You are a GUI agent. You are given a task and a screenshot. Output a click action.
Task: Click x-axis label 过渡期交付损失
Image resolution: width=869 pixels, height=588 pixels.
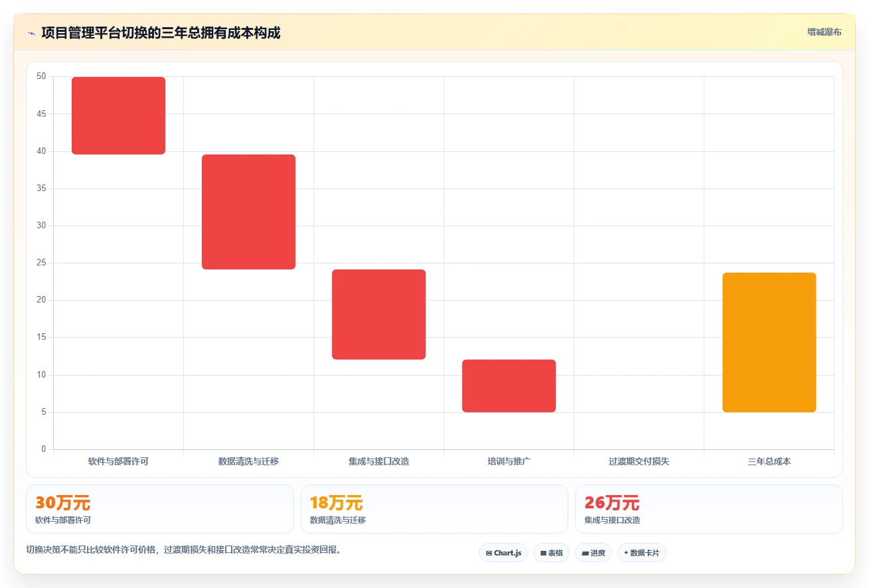[639, 461]
